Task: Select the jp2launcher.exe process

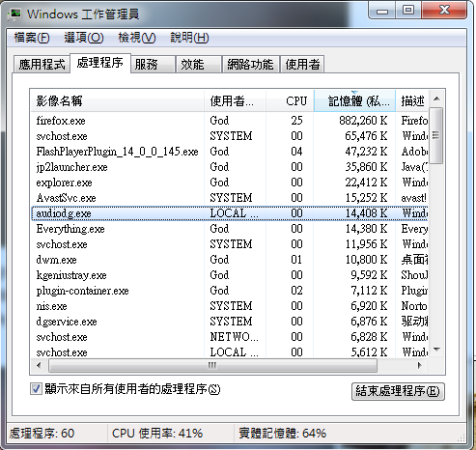Action: tap(230, 167)
